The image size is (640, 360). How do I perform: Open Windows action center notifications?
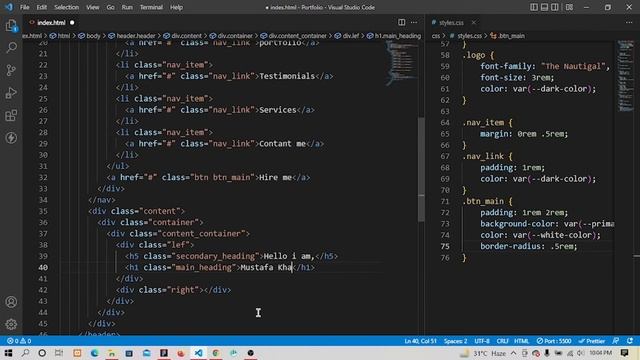[x=624, y=353]
